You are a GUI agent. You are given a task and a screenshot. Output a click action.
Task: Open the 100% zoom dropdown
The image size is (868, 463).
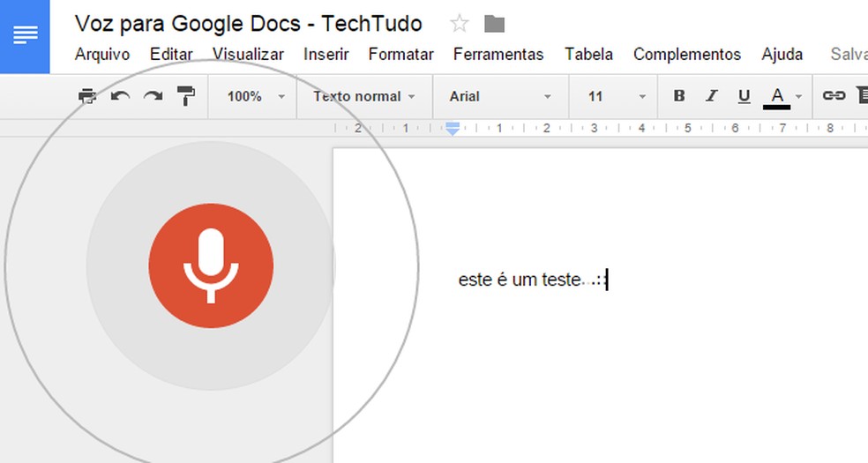(256, 96)
